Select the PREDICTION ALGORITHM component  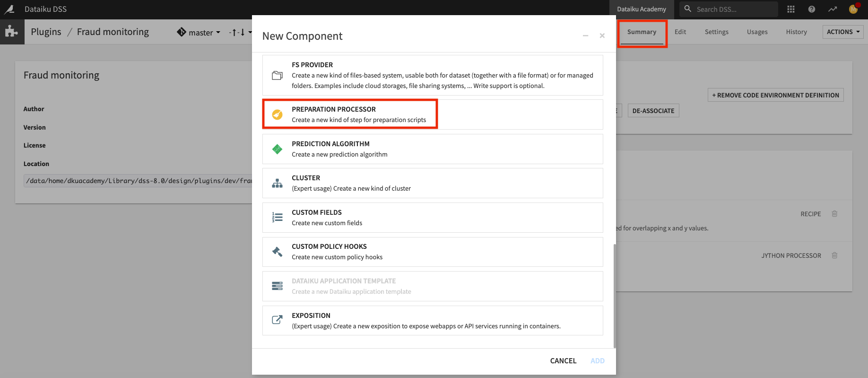click(433, 149)
